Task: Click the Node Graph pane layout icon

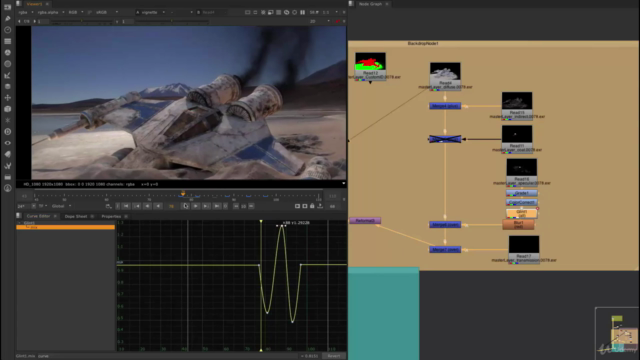Action: [351, 4]
